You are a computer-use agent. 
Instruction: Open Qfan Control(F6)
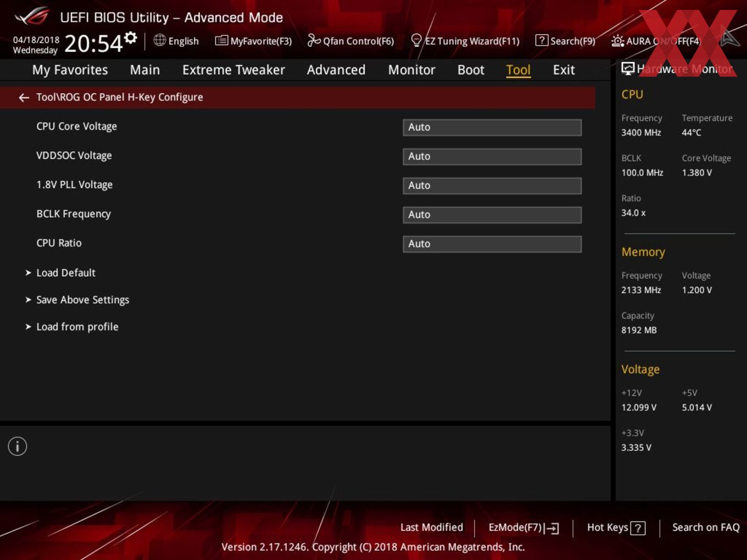coord(350,41)
